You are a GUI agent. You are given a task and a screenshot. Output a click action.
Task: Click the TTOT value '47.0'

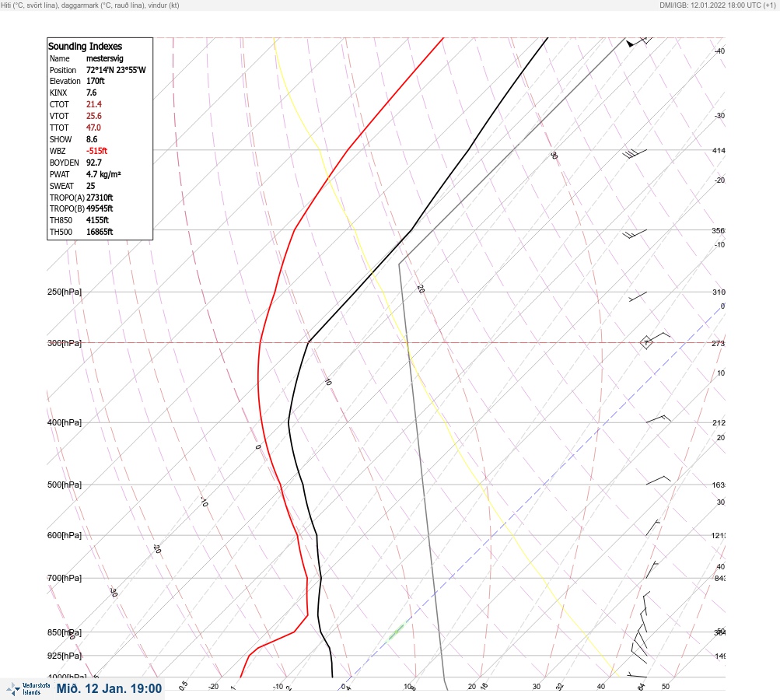point(93,128)
